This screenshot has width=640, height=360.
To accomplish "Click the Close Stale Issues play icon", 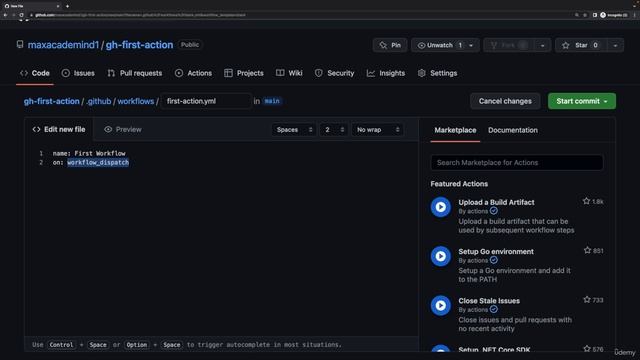I will [440, 305].
